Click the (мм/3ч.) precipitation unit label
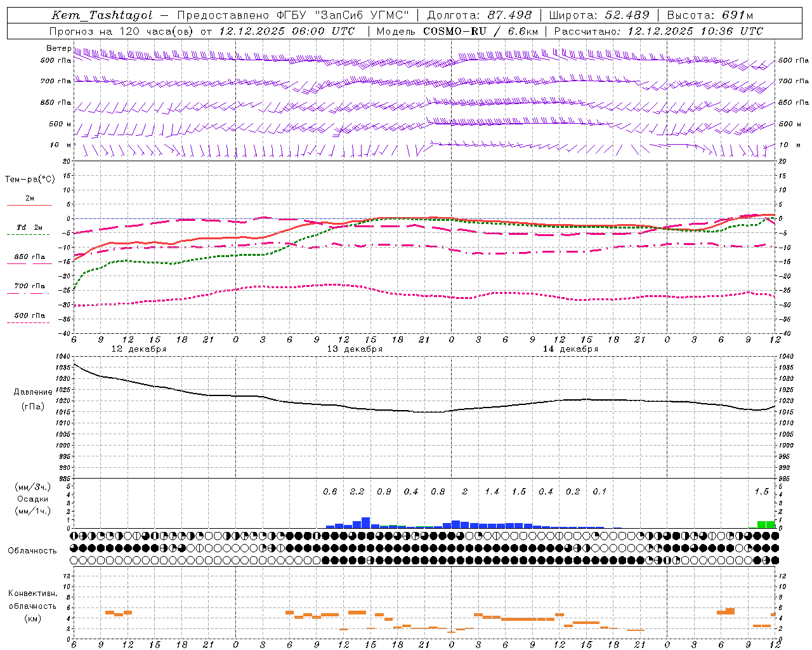The height and width of the screenshot is (650, 812). (x=33, y=487)
